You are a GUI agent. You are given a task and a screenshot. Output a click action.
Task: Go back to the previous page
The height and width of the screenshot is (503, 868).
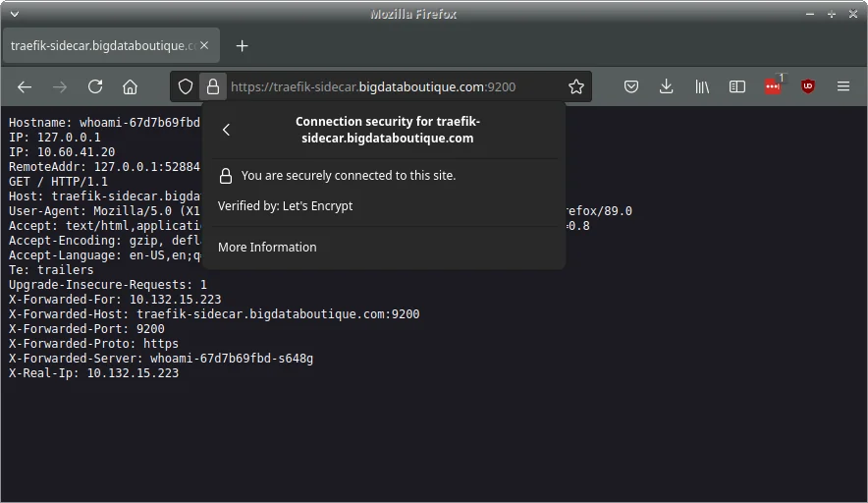click(x=25, y=87)
